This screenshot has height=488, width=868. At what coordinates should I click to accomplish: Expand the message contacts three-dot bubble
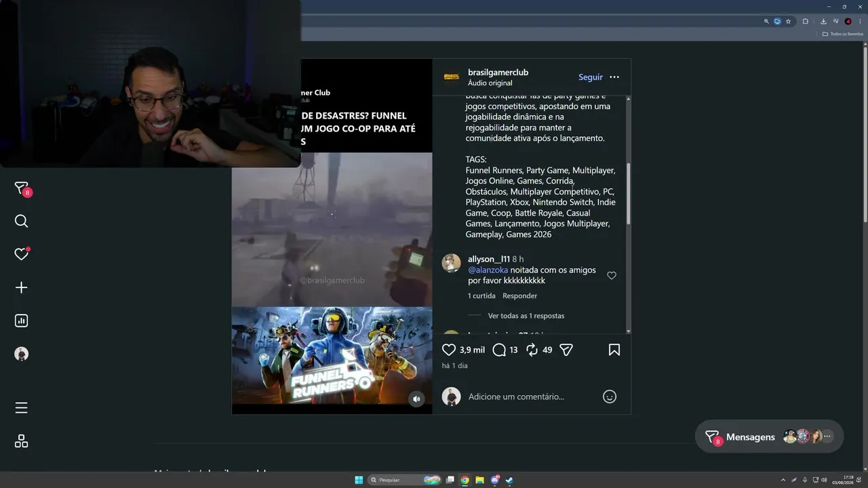tap(827, 436)
